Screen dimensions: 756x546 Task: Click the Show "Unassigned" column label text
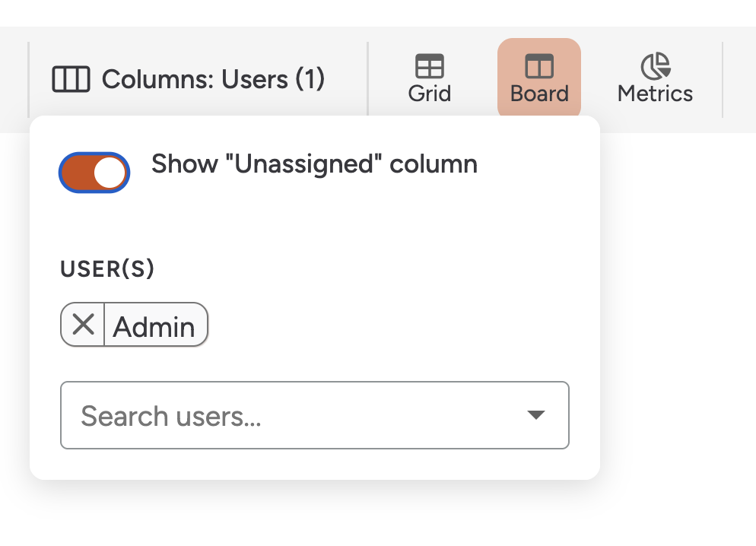(x=314, y=164)
